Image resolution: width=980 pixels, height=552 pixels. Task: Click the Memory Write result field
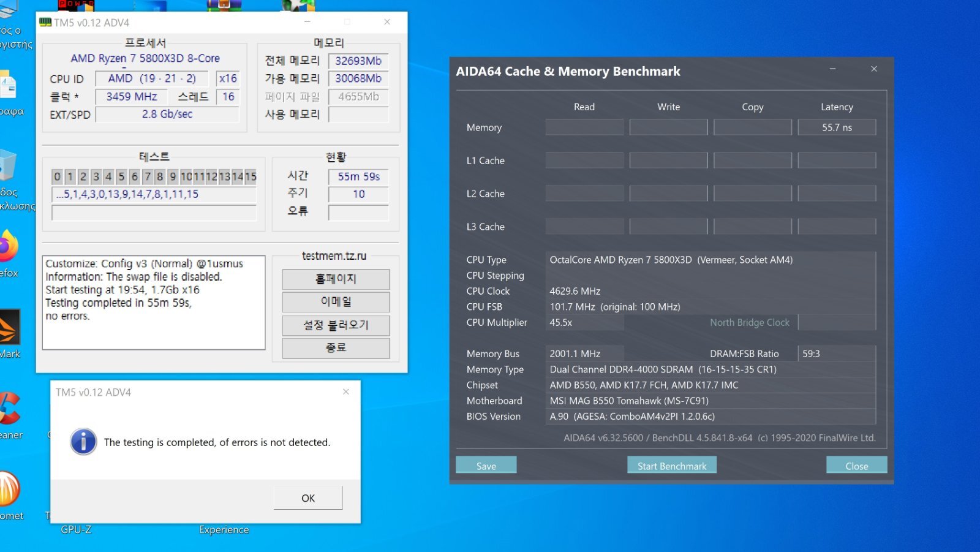pos(668,127)
